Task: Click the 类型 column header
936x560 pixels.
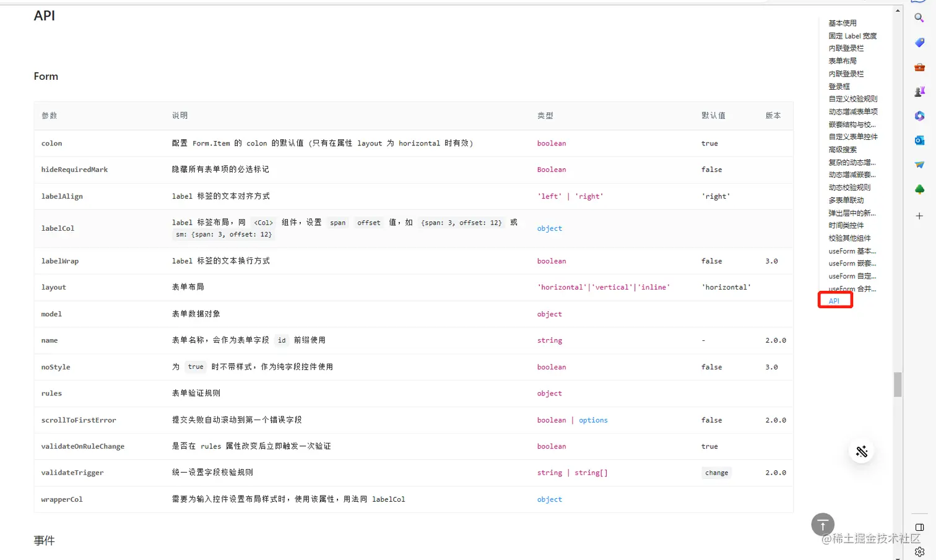Action: point(545,116)
